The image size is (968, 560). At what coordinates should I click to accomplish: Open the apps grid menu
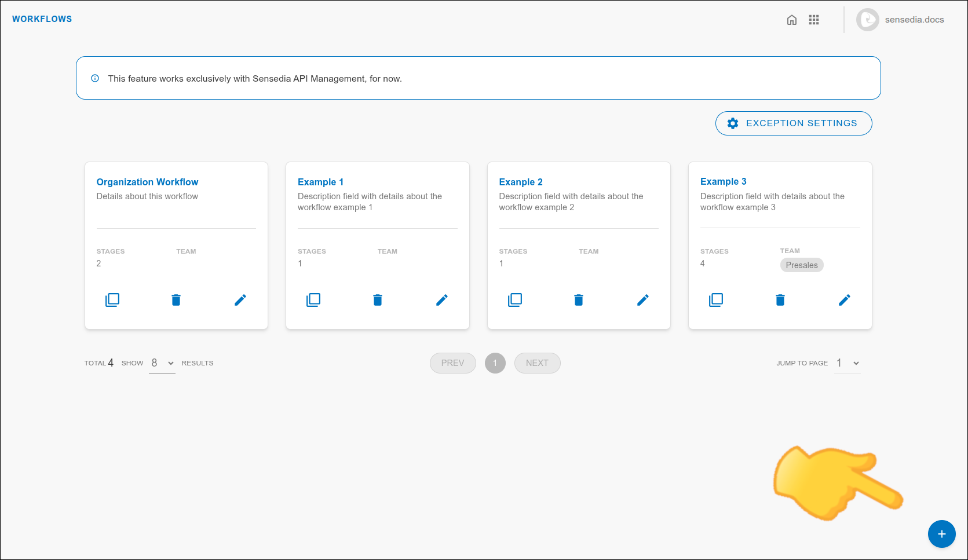pyautogui.click(x=814, y=19)
